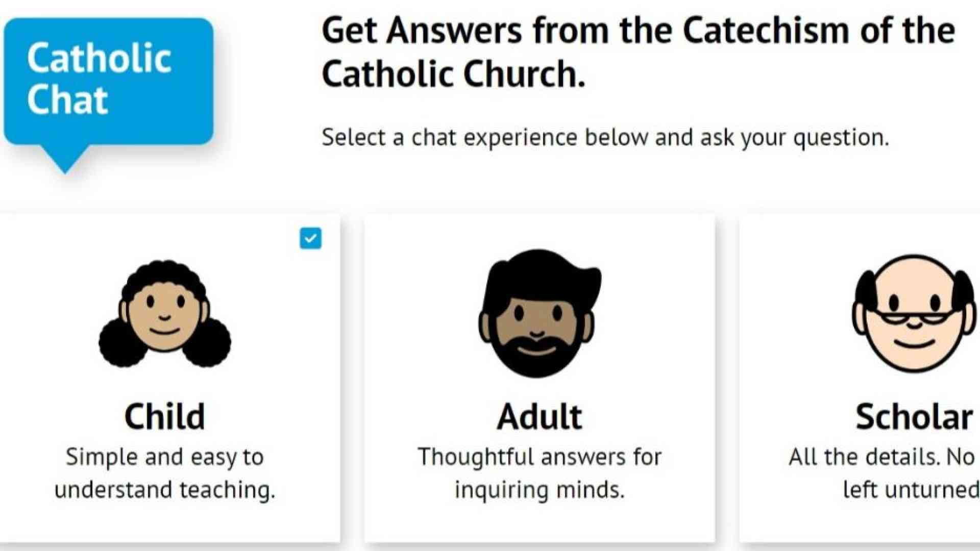
Task: Click "Catholic Church." in the heading's second line
Action: tap(453, 74)
